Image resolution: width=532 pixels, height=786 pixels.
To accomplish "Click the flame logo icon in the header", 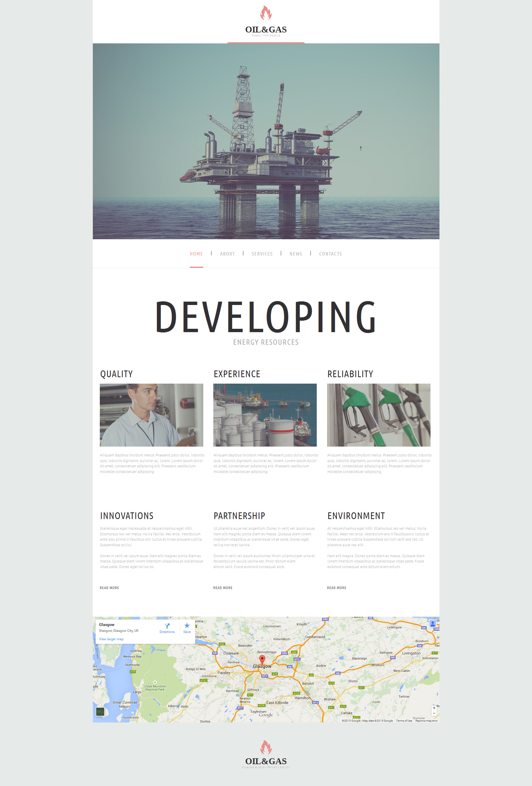I will pyautogui.click(x=266, y=13).
